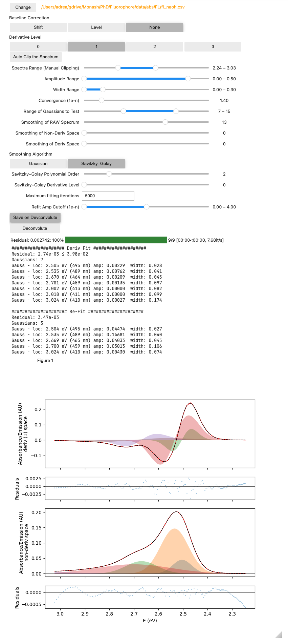This screenshot has height=644, width=288.
Task: Select None baseline correction
Action: pos(155,27)
